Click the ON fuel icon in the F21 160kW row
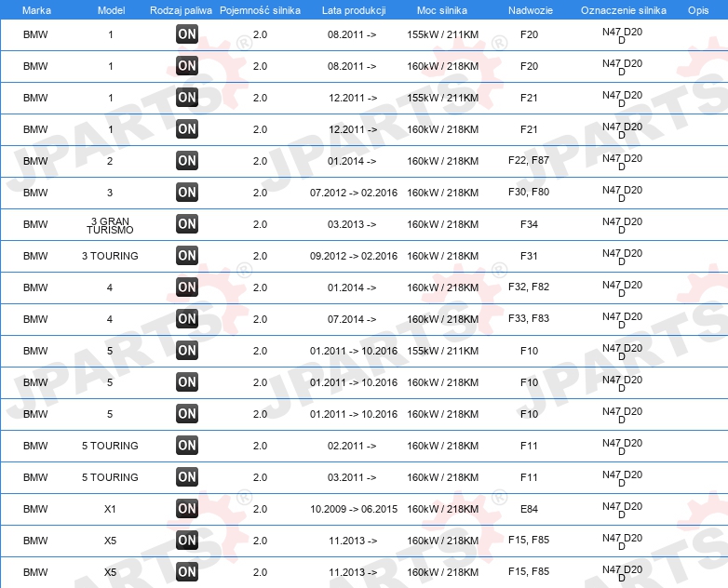 pos(187,128)
